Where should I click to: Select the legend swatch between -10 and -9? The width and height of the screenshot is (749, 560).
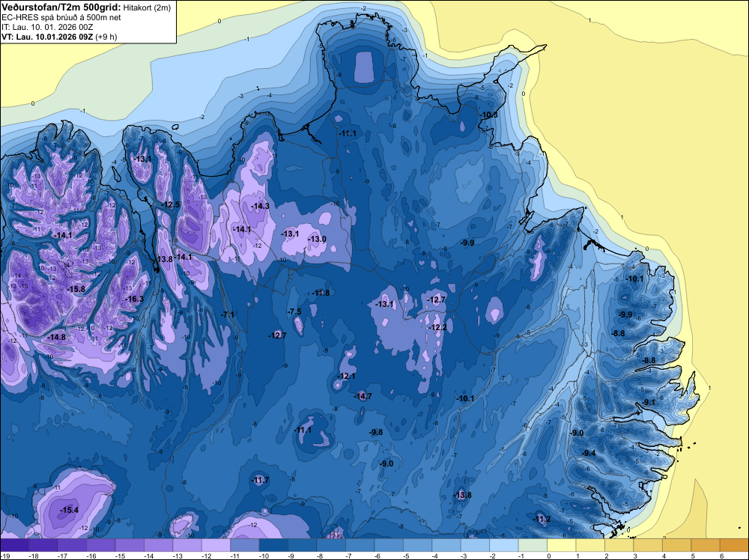click(x=273, y=544)
